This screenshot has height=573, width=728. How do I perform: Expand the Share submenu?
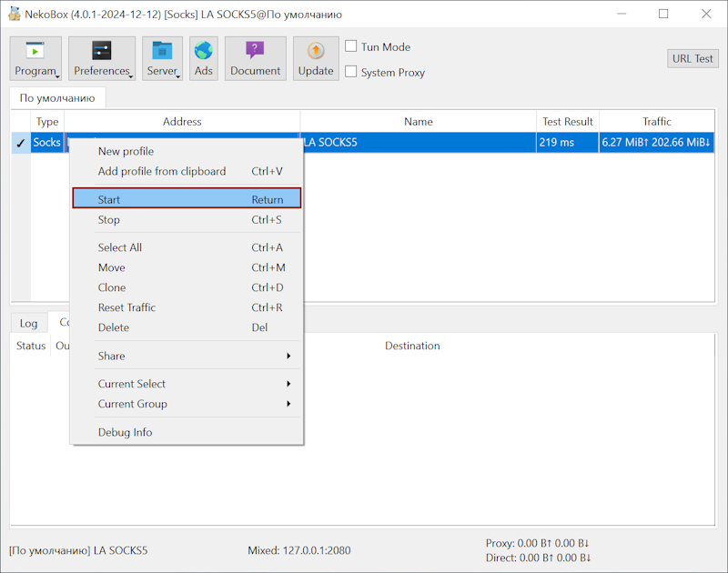click(x=187, y=356)
